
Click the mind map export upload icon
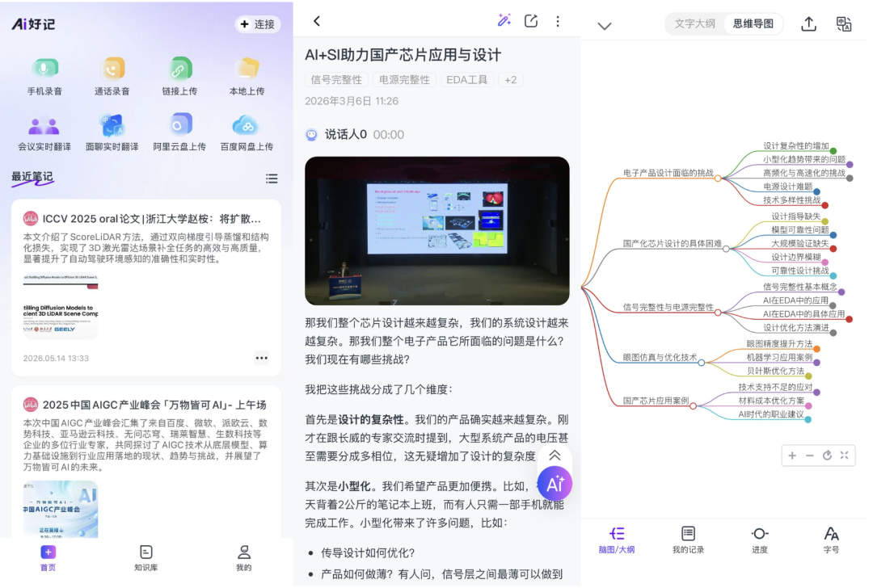coord(808,24)
